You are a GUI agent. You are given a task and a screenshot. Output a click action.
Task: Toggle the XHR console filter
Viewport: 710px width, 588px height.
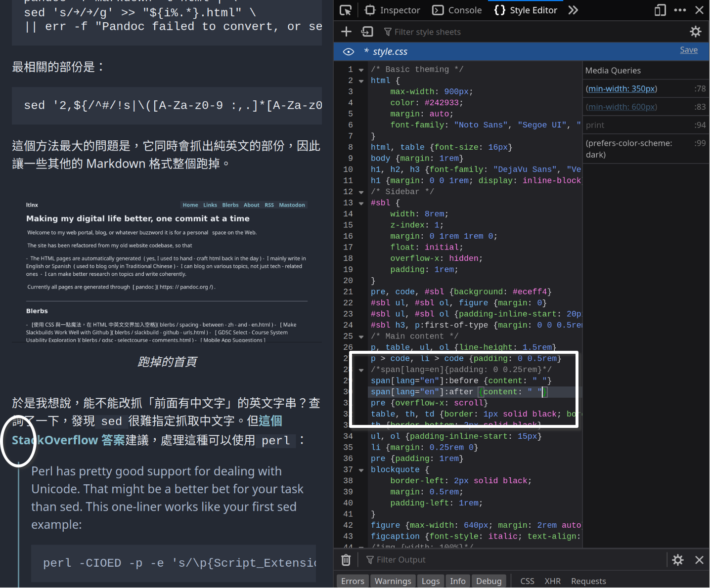(x=553, y=581)
